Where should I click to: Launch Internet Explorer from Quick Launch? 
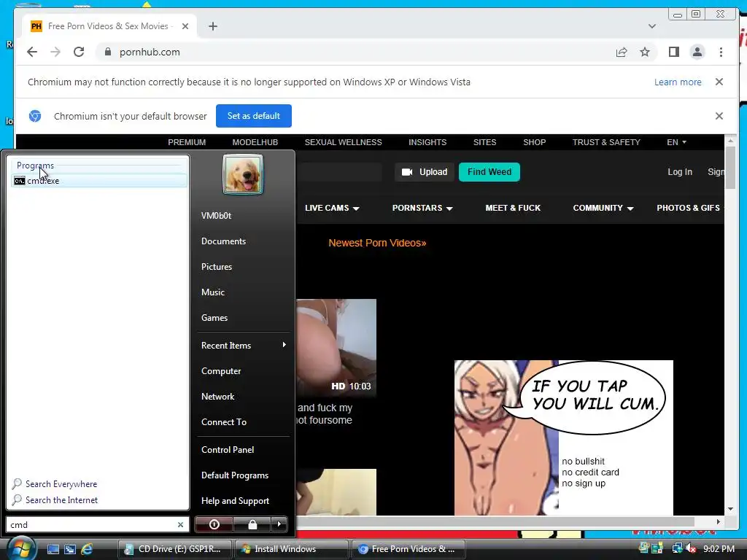(87, 549)
